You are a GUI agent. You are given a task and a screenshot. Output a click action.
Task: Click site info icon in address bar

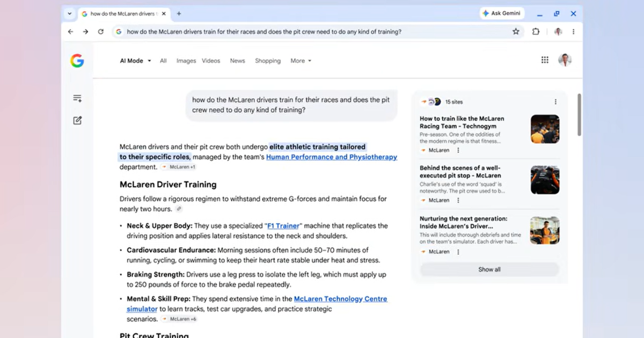(x=119, y=32)
